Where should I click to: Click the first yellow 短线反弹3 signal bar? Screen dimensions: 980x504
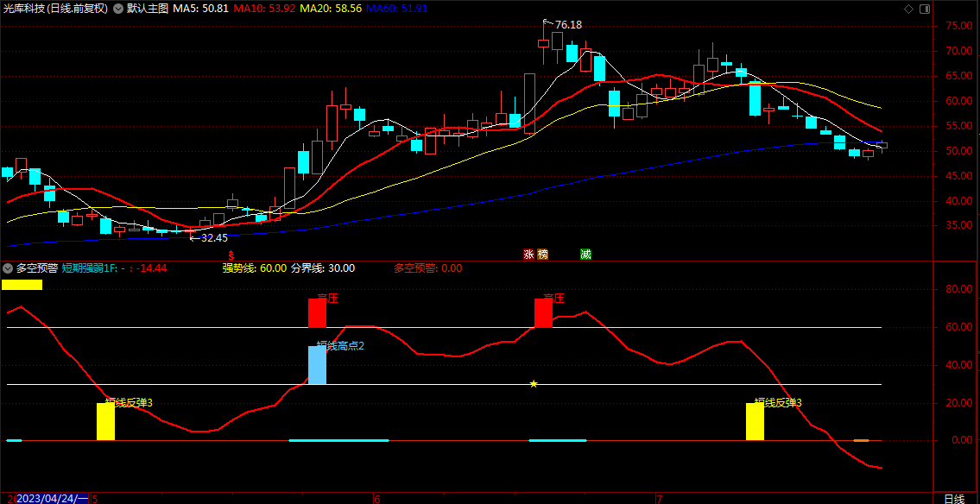tap(105, 421)
